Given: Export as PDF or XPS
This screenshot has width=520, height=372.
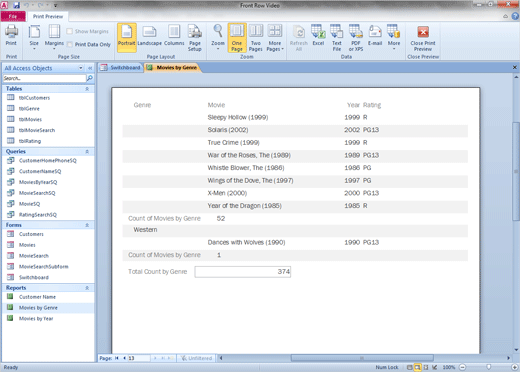Looking at the screenshot, I should coord(356,37).
